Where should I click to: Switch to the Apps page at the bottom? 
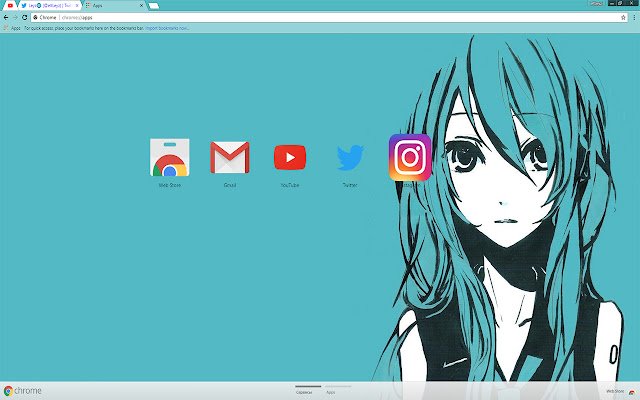click(338, 389)
